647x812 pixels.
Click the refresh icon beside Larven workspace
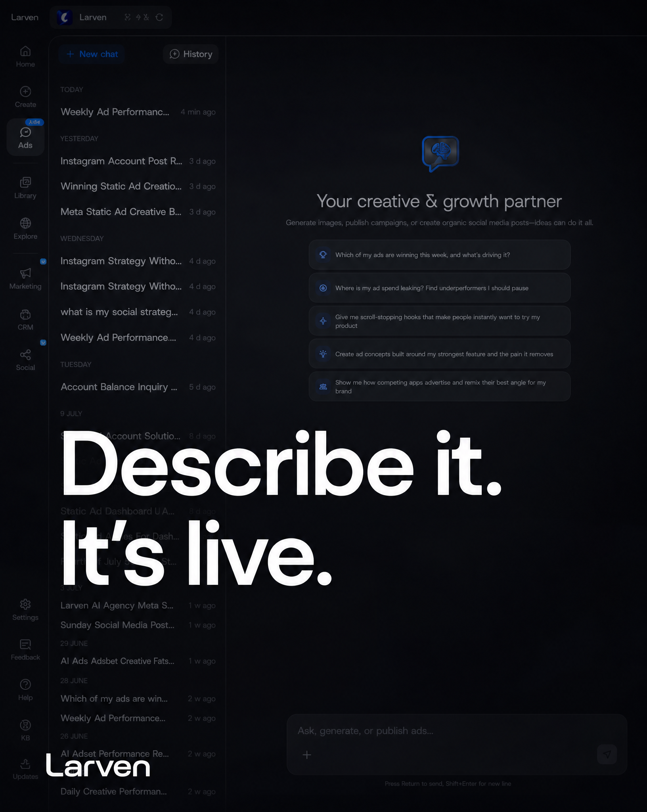(x=159, y=17)
